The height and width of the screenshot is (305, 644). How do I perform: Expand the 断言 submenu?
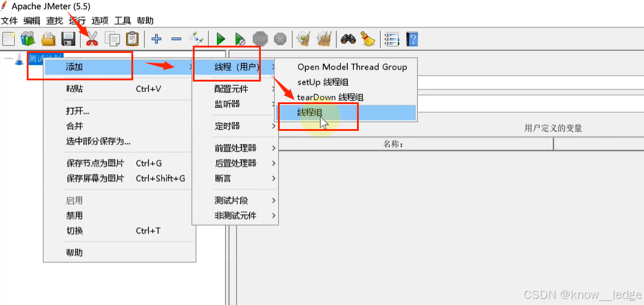click(235, 178)
